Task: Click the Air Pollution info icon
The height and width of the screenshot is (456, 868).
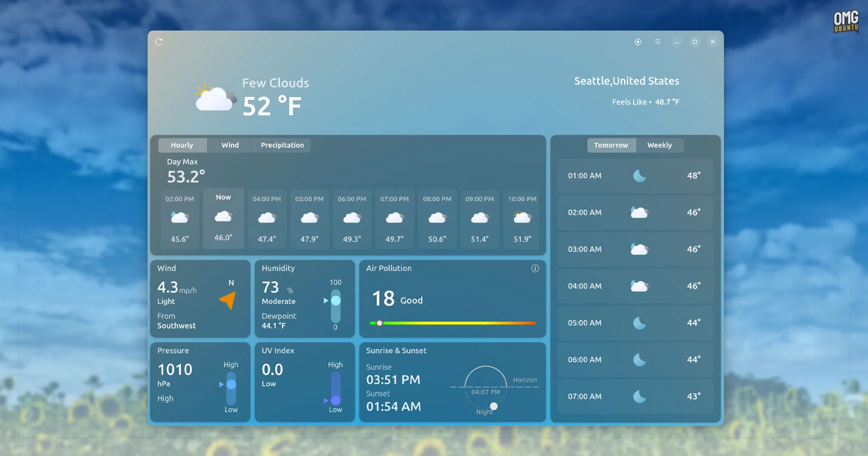Action: tap(535, 269)
